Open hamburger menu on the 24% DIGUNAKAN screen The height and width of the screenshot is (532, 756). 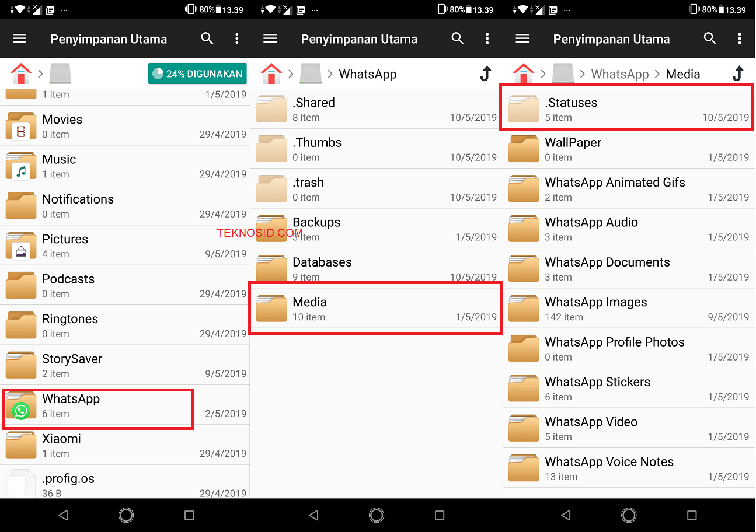coord(20,38)
